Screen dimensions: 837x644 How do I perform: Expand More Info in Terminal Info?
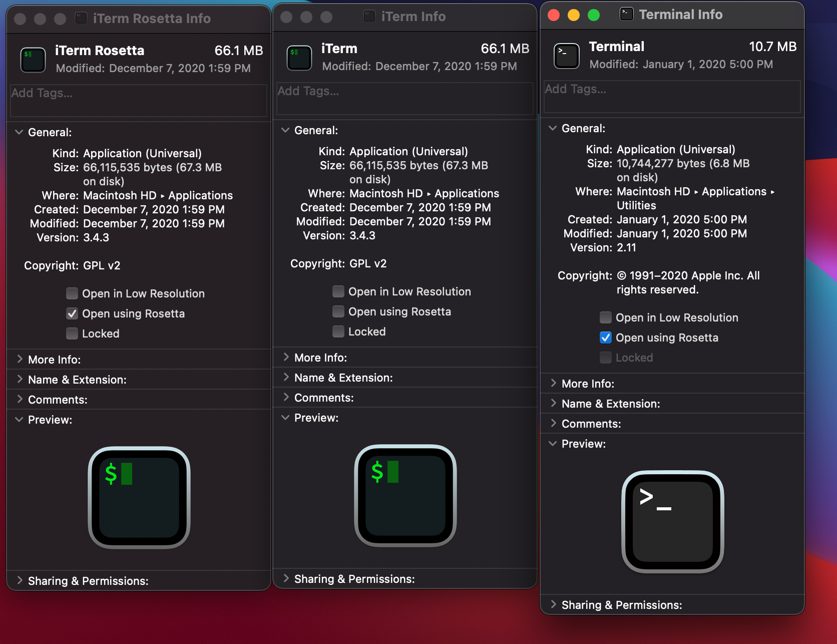coord(553,383)
